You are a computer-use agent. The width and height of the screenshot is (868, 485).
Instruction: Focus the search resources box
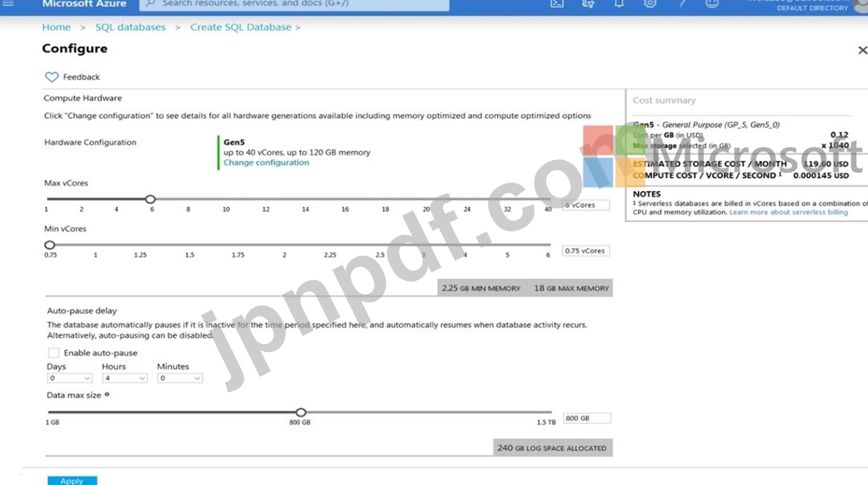pyautogui.click(x=294, y=4)
